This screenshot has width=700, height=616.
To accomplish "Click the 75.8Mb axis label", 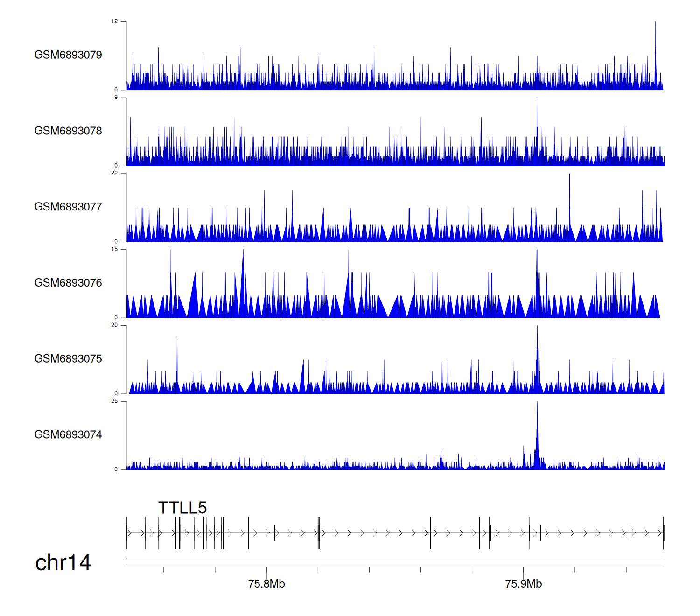I will click(266, 584).
